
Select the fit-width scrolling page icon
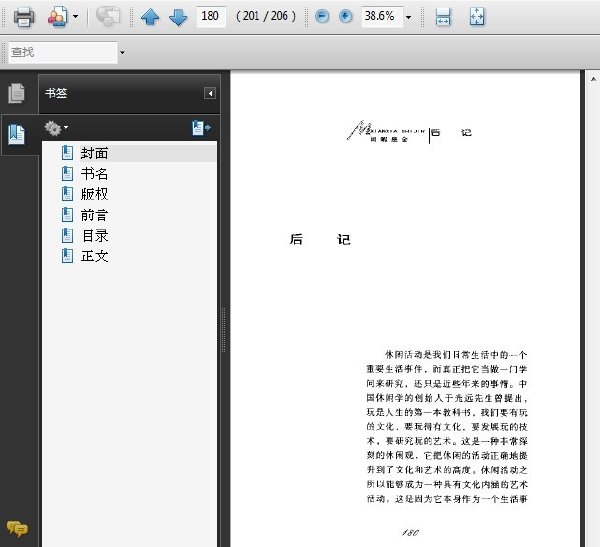[443, 17]
